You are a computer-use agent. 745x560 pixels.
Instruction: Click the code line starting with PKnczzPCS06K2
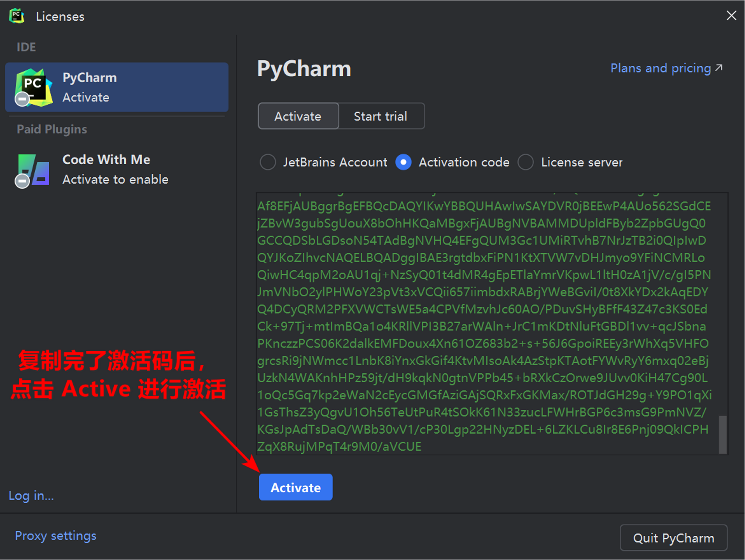pos(483,344)
